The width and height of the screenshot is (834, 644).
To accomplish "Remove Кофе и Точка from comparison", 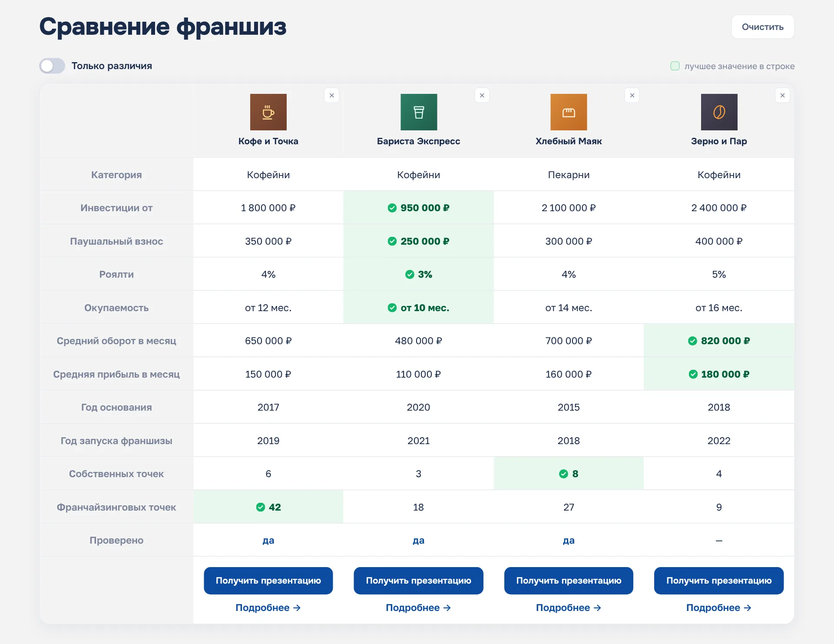I will coord(331,96).
